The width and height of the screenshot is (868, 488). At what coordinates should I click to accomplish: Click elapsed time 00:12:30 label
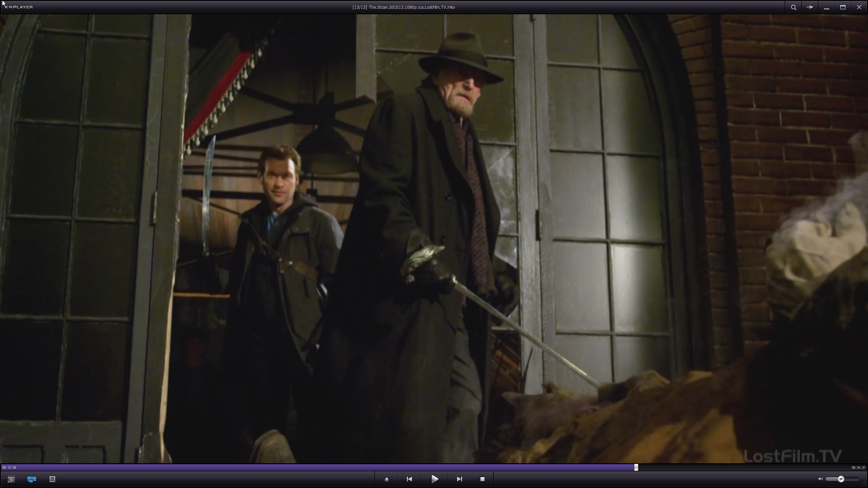click(x=9, y=468)
